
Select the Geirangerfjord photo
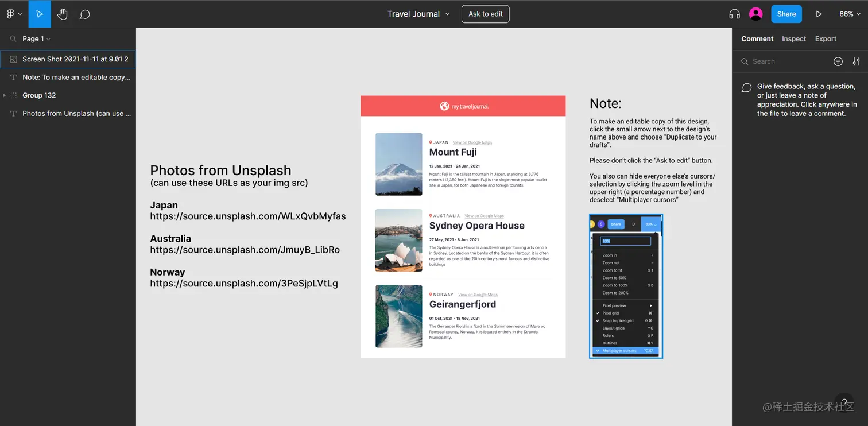[x=399, y=316]
